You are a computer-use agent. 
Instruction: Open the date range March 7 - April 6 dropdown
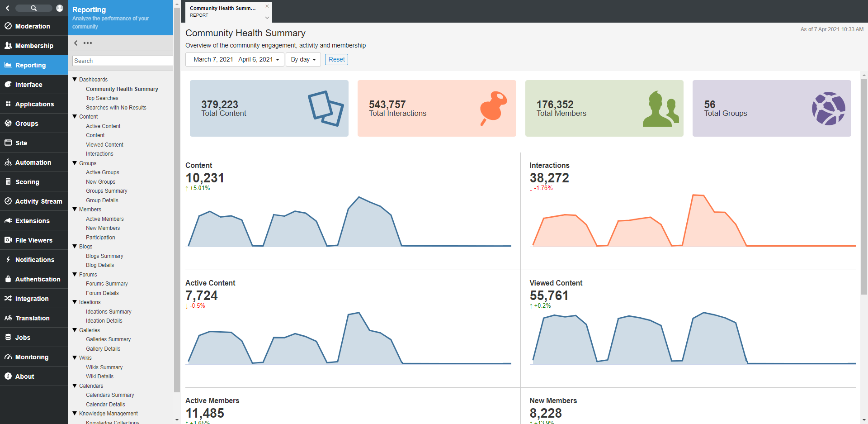235,59
